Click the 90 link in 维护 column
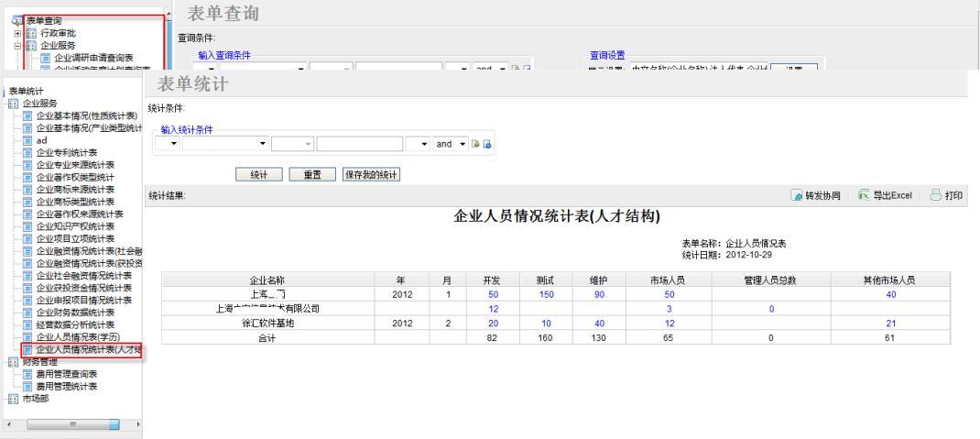980x439 pixels. (599, 294)
